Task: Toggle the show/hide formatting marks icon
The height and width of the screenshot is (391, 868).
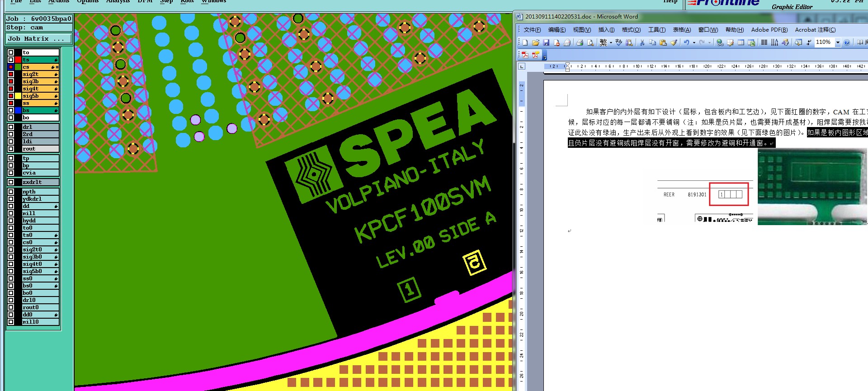Action: pos(809,42)
